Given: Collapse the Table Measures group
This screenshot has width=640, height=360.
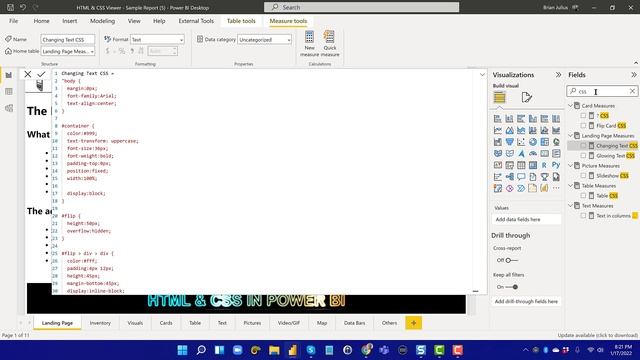Looking at the screenshot, I should [x=571, y=185].
